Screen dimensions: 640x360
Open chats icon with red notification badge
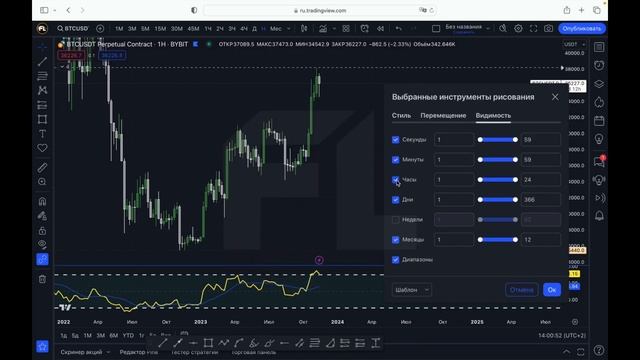[599, 161]
